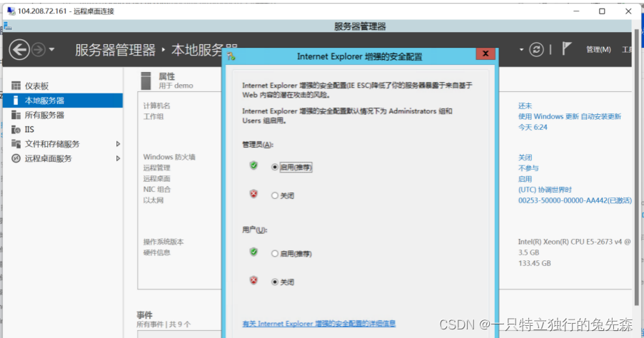
Task: Click the Intel(R) Xeon(R) CPU processor text
Action: (575, 242)
